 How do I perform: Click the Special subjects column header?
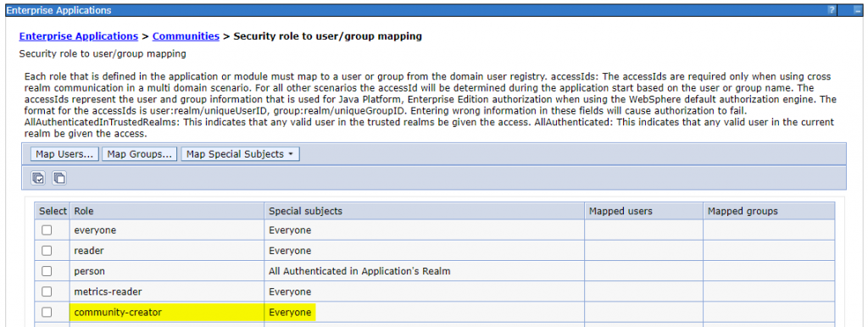424,211
